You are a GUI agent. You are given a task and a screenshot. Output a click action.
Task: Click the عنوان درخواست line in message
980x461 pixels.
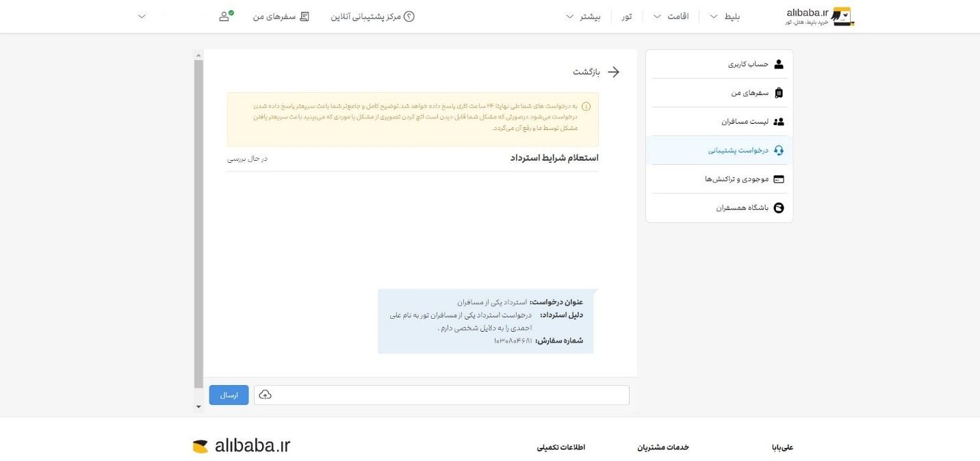pos(520,302)
